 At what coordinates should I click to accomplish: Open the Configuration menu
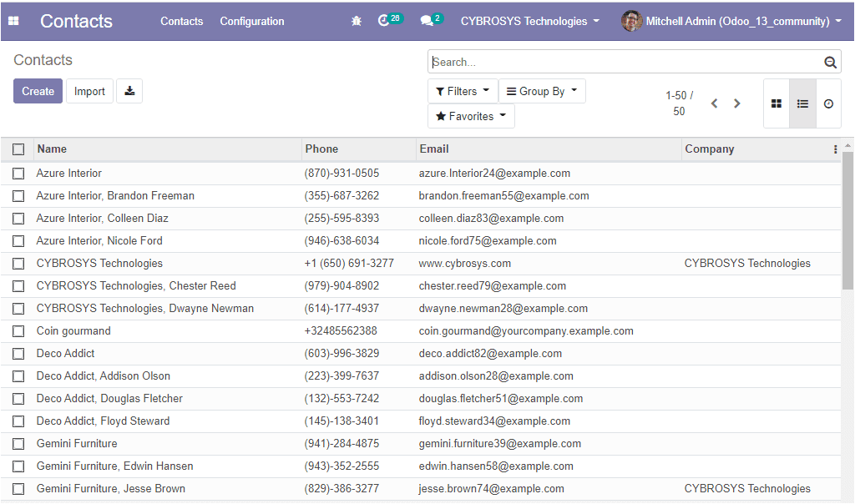click(252, 21)
